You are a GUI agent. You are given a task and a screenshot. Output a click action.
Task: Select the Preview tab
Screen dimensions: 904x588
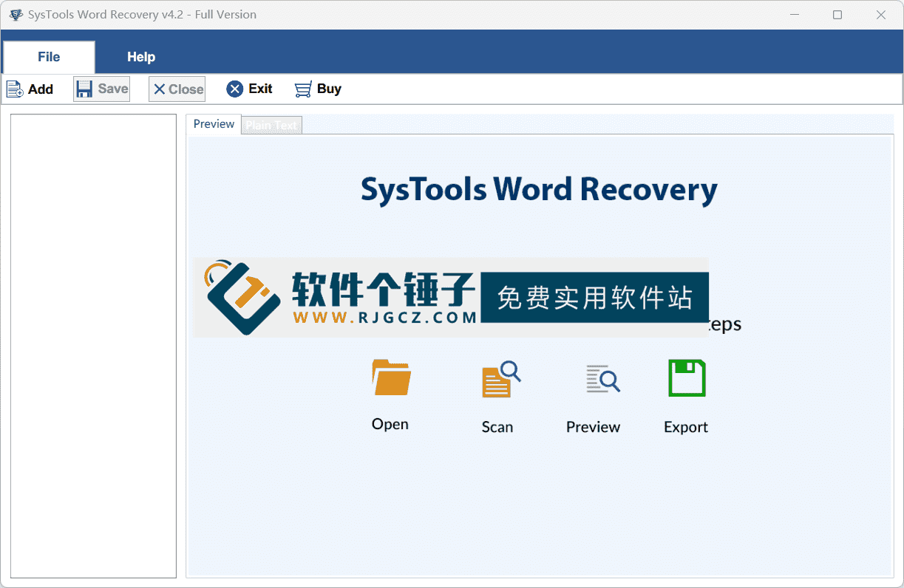213,124
